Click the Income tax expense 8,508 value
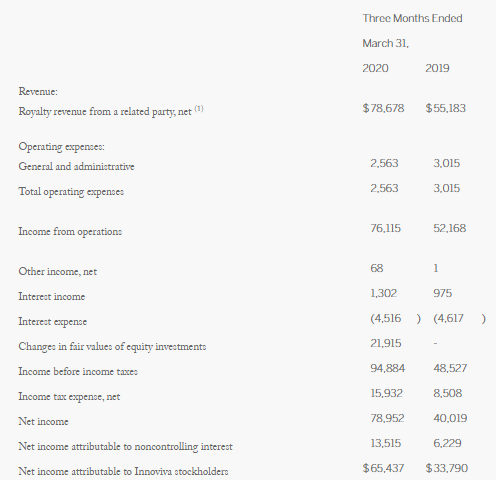The image size is (496, 480). tap(448, 393)
